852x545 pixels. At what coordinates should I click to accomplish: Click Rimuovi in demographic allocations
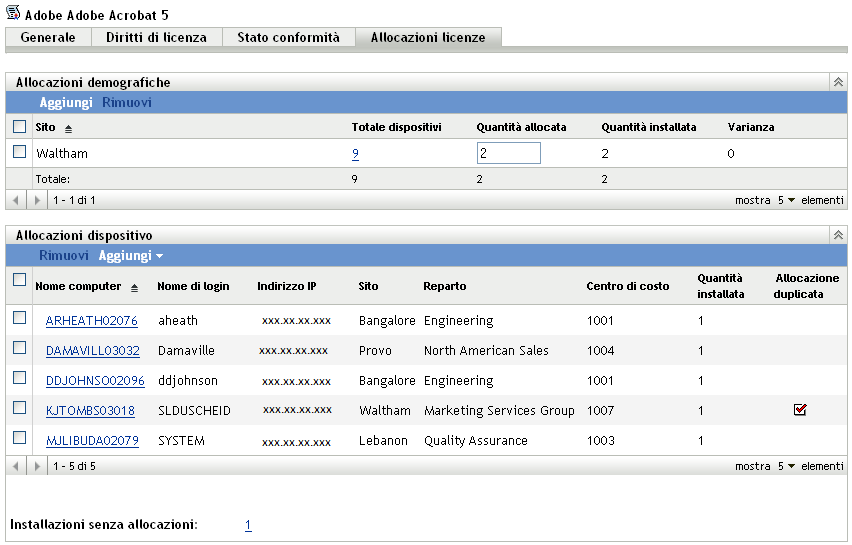click(127, 102)
